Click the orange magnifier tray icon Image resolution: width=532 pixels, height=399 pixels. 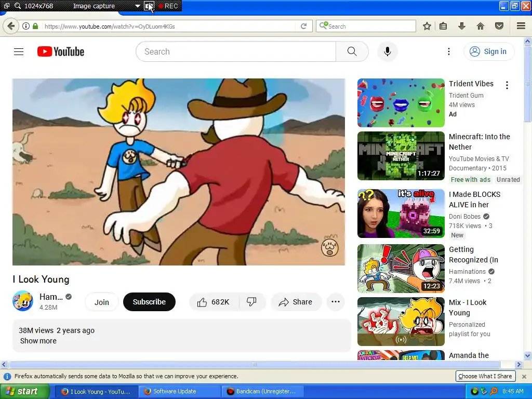click(x=494, y=392)
